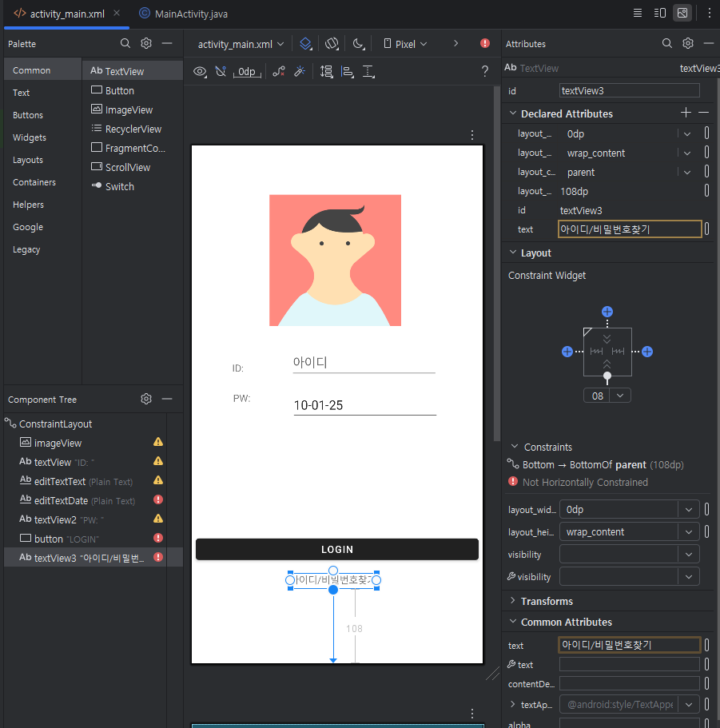This screenshot has height=728, width=720.
Task: Open Attributes panel settings gear
Action: (x=688, y=43)
